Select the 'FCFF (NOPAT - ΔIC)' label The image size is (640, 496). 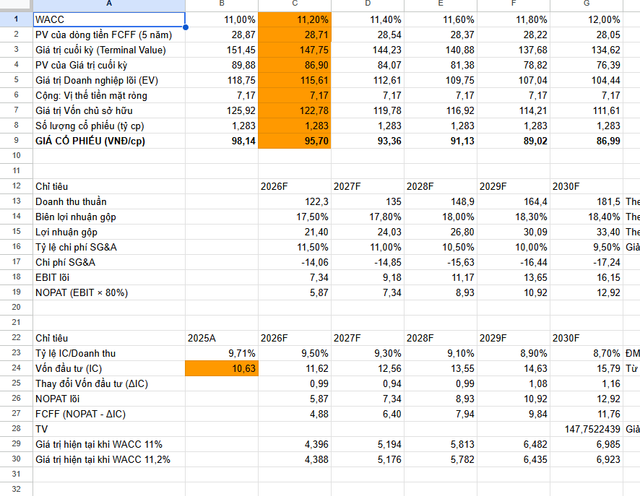tap(80, 414)
